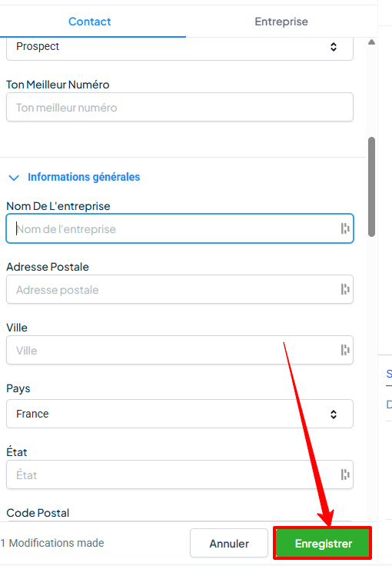Click the vertical scrollbar thumb
This screenshot has width=392, height=566.
371,187
